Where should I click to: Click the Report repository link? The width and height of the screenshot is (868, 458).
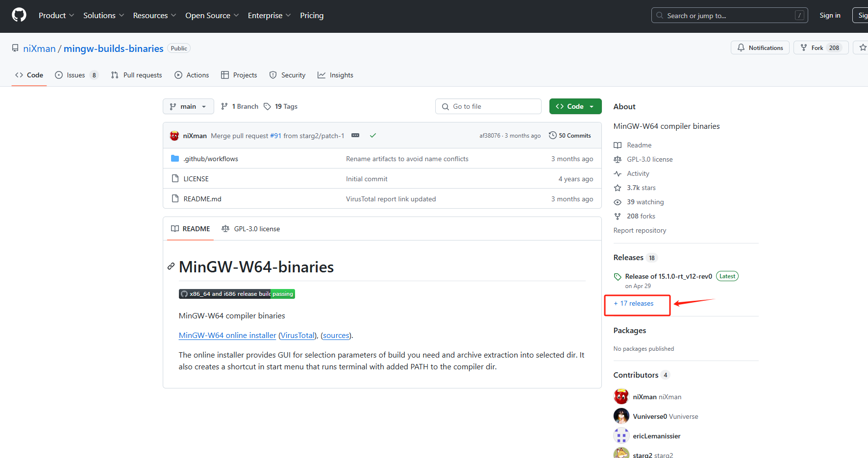tap(640, 230)
